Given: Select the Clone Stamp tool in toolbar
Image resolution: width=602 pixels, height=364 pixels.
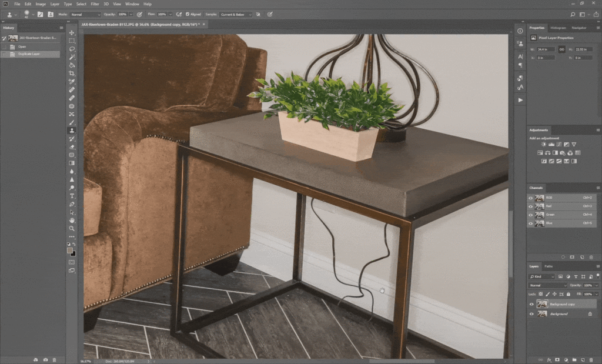Looking at the screenshot, I should click(72, 131).
